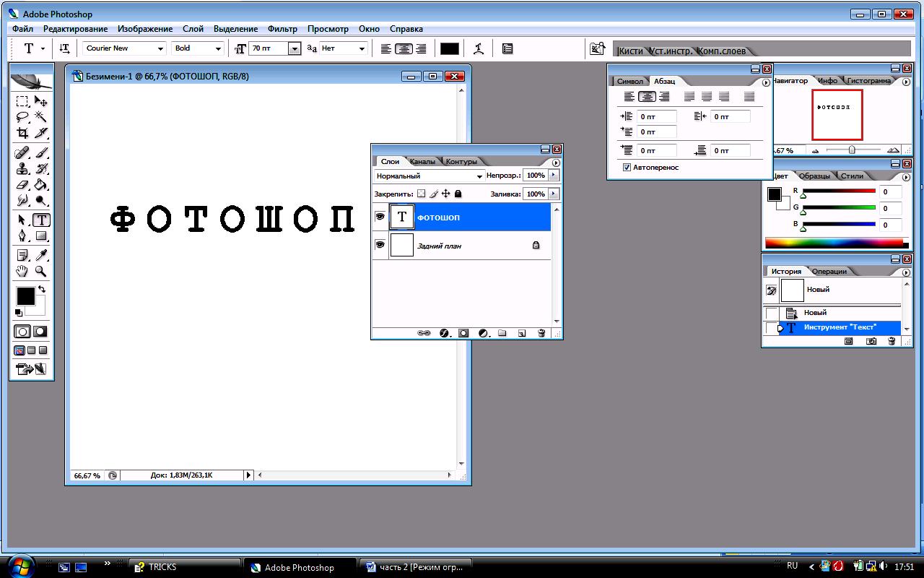Open the Изображение menu
The image size is (924, 578).
pyautogui.click(x=145, y=29)
